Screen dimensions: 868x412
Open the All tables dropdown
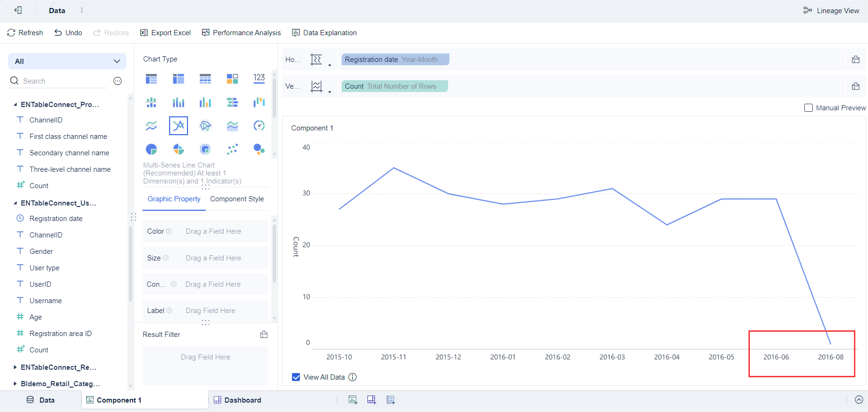tap(67, 61)
